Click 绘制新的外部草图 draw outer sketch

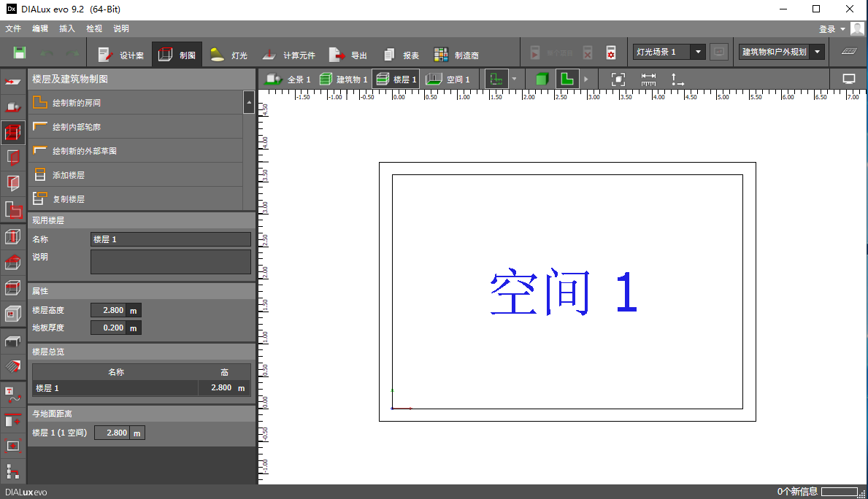click(x=136, y=151)
